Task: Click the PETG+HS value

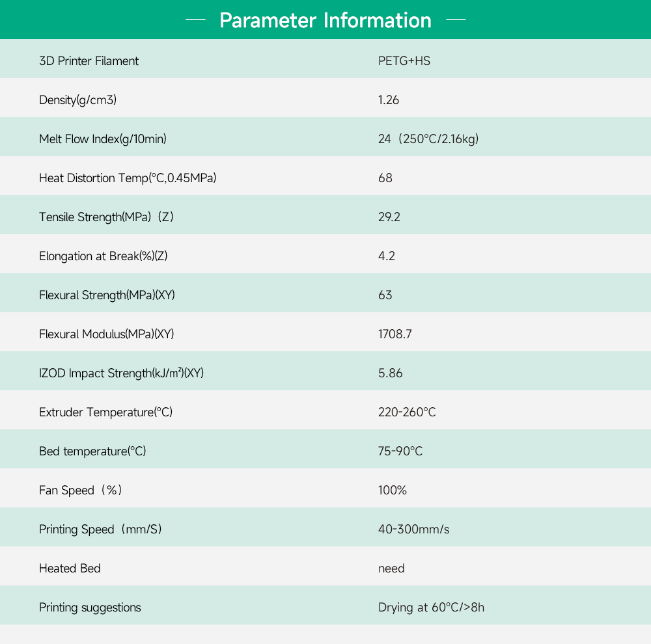Action: (x=404, y=61)
